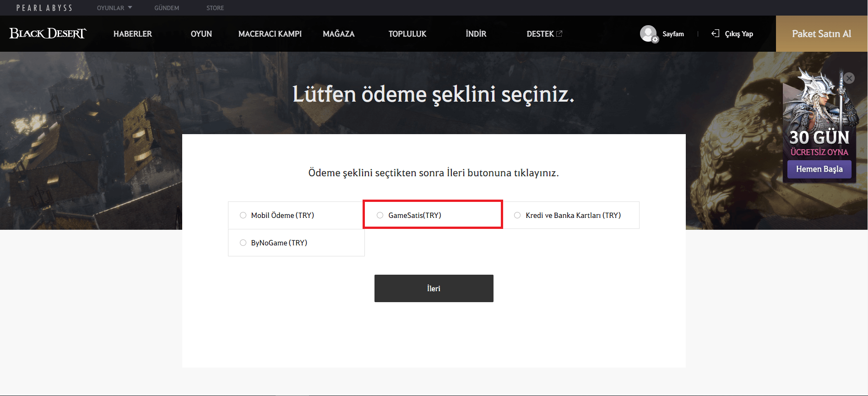Click the ByNoGame (TRY) label text

click(279, 243)
